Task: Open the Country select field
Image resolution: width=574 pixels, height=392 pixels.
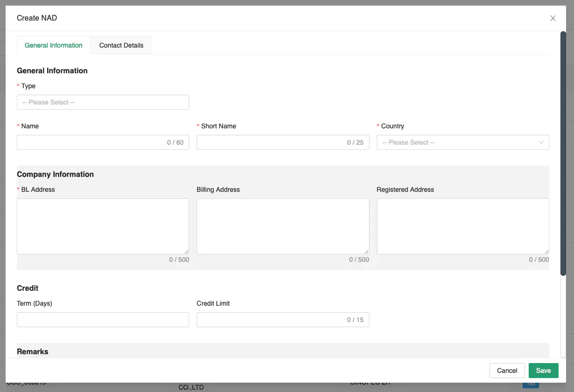Action: (458, 142)
